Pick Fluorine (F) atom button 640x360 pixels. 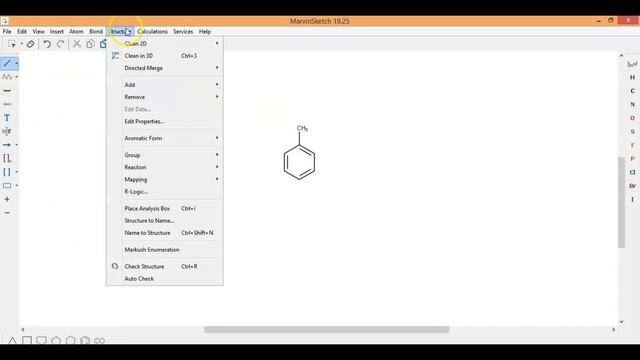[632, 145]
